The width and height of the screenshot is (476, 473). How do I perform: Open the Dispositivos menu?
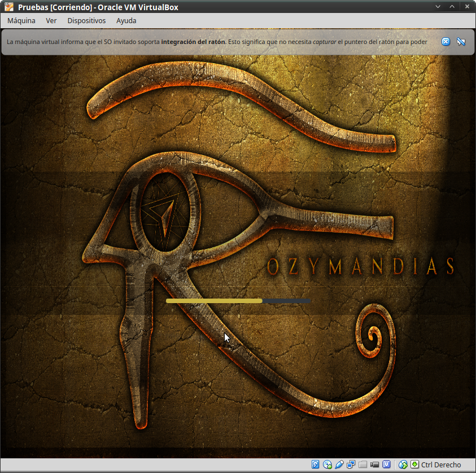86,20
